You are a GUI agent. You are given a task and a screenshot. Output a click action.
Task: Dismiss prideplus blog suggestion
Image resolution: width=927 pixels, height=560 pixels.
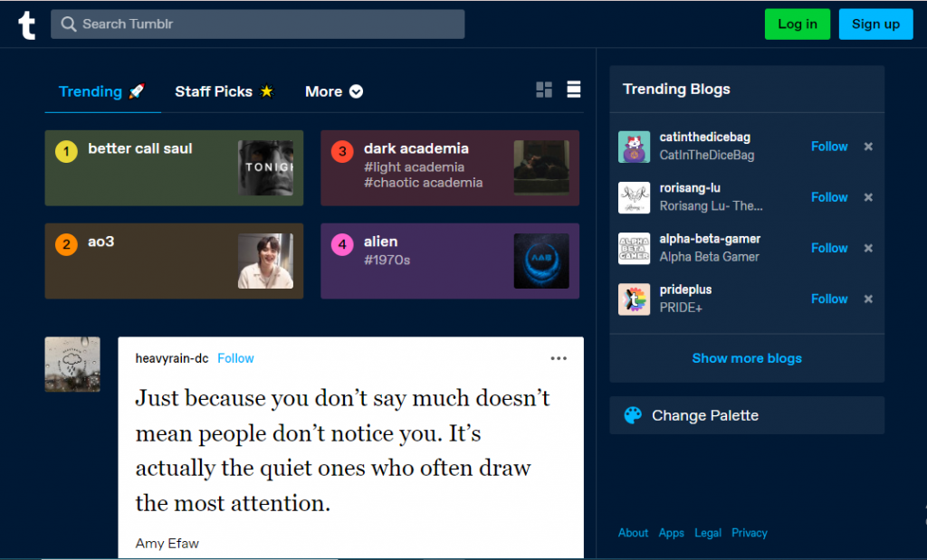[x=868, y=299]
